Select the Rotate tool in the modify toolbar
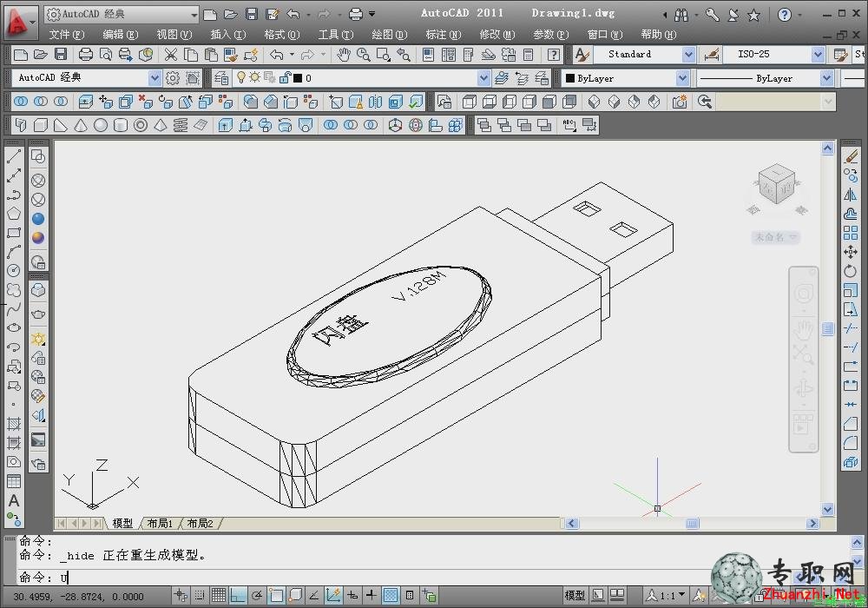 pos(851,271)
